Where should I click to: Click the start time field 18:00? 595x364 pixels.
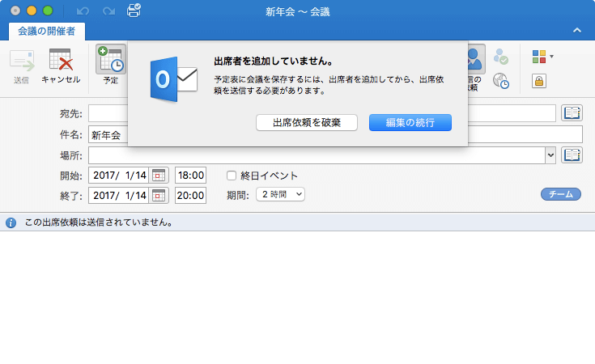pyautogui.click(x=190, y=176)
